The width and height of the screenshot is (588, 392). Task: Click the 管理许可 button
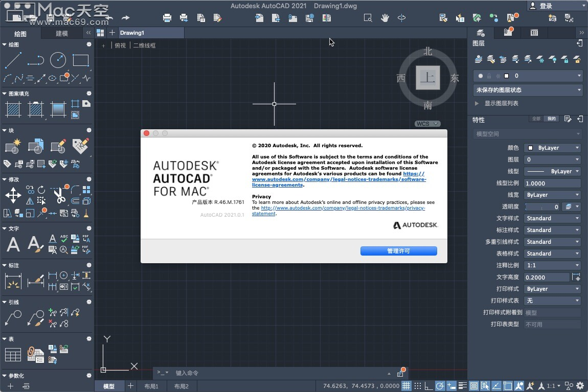pyautogui.click(x=399, y=251)
